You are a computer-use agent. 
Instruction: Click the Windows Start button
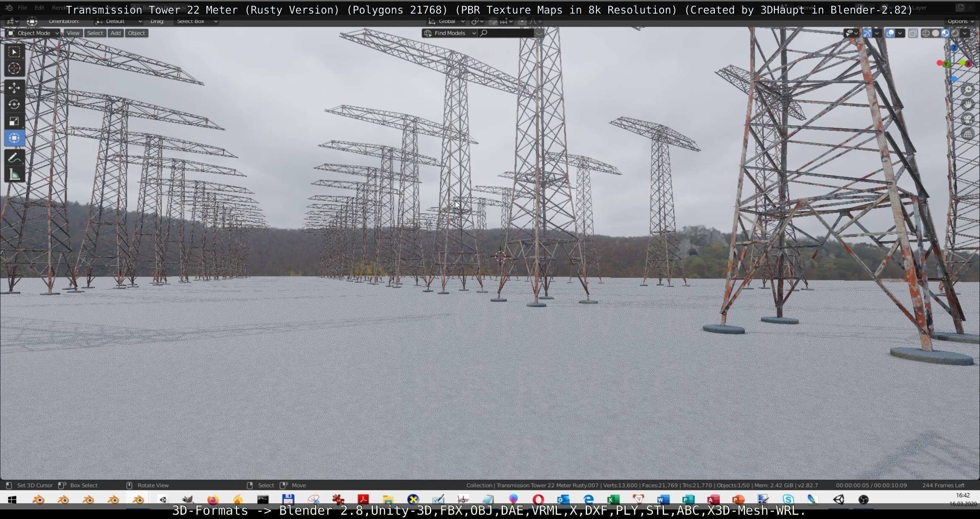(x=12, y=499)
